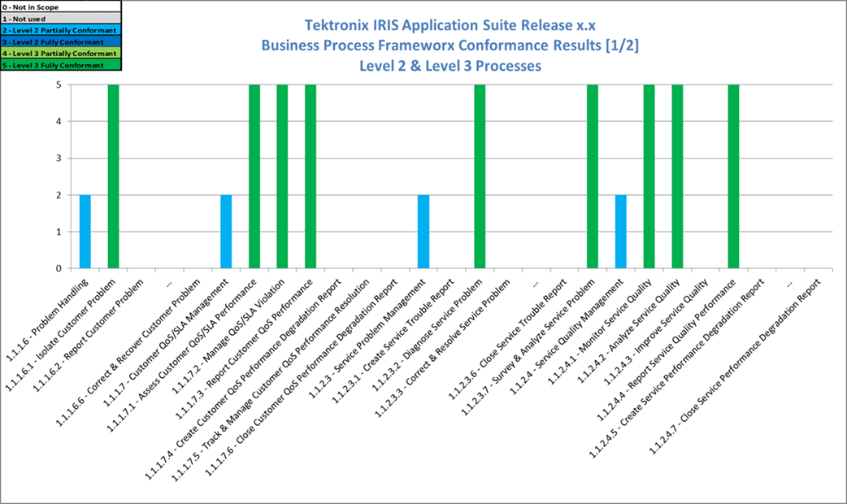Select the axis label '1.1.1.6.1 - Isolate Customer Problem'
The image size is (847, 504).
[60, 335]
